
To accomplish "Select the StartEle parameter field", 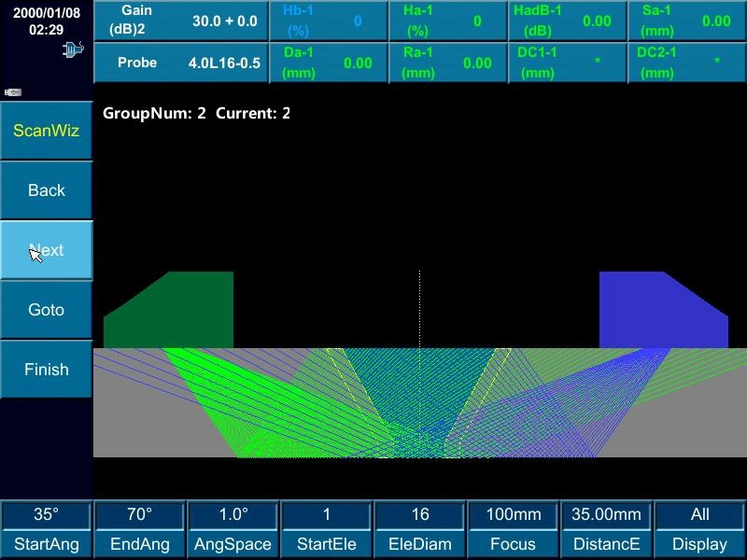I will (x=327, y=528).
